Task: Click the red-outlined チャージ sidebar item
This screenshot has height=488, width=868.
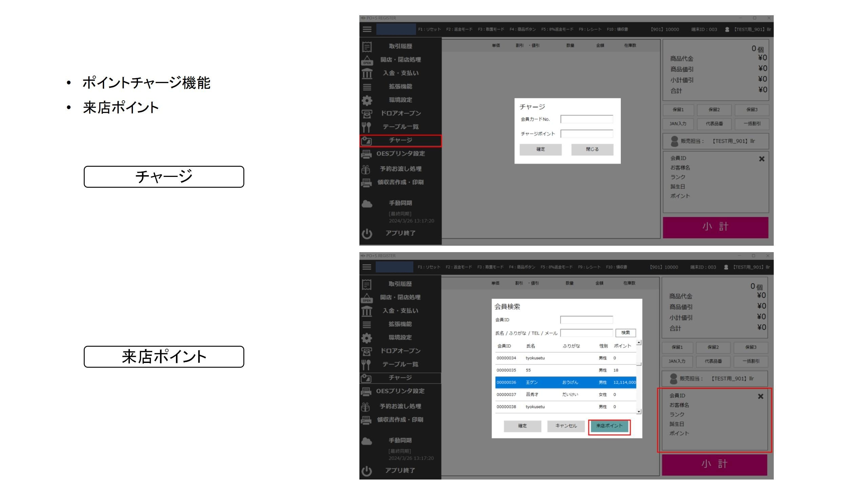Action: pos(400,140)
